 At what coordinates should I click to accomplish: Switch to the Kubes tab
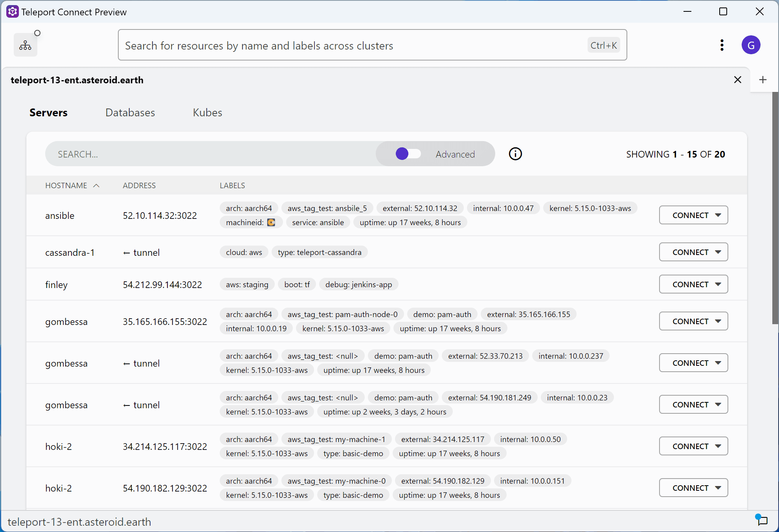coord(208,113)
